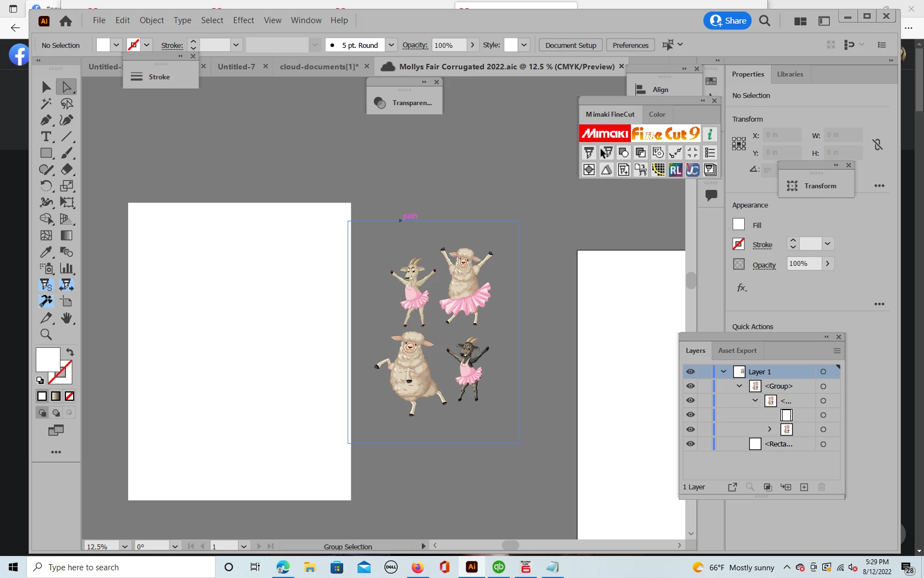Select the Pen tool
This screenshot has width=924, height=578.
[x=46, y=120]
